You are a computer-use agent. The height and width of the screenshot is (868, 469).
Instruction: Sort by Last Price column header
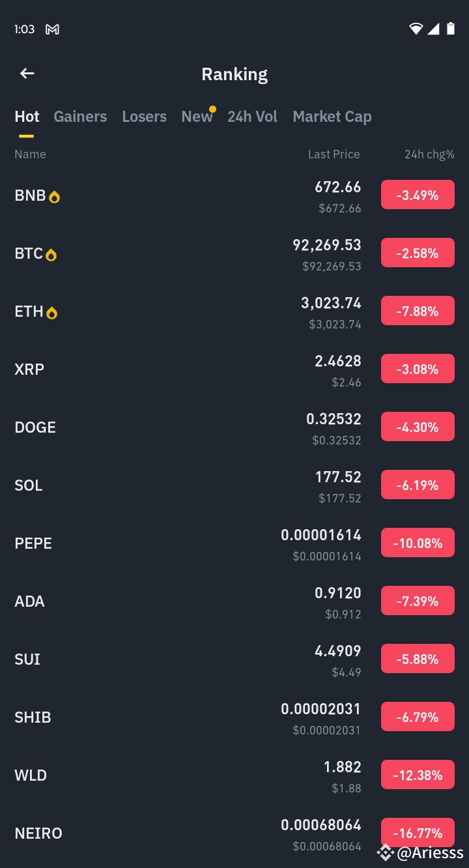[334, 154]
